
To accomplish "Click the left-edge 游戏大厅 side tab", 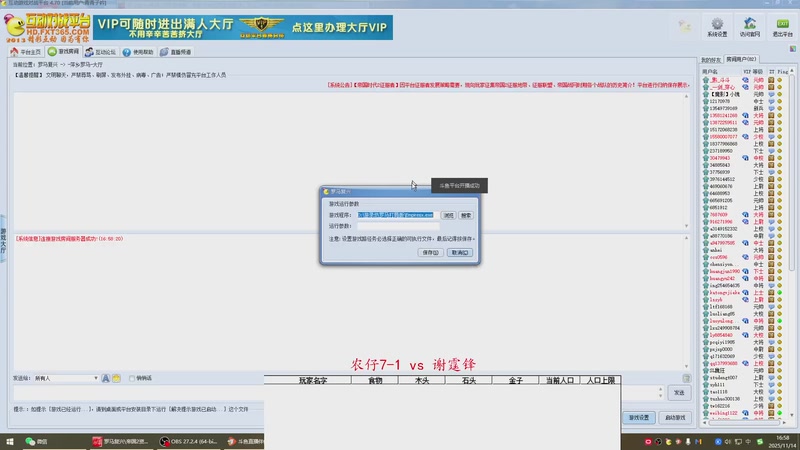I will pos(3,239).
